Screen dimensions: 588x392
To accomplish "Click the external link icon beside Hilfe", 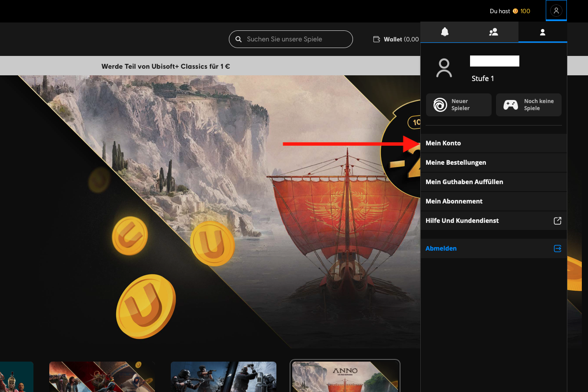I will pos(557,221).
